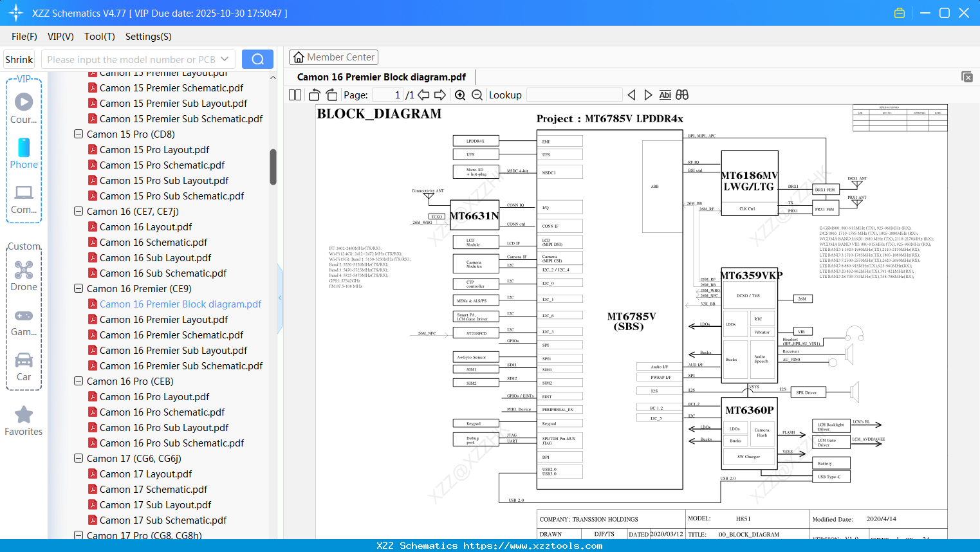Viewport: 980px width, 552px height.
Task: Toggle case-sensitive search with the Abi button
Action: (665, 95)
